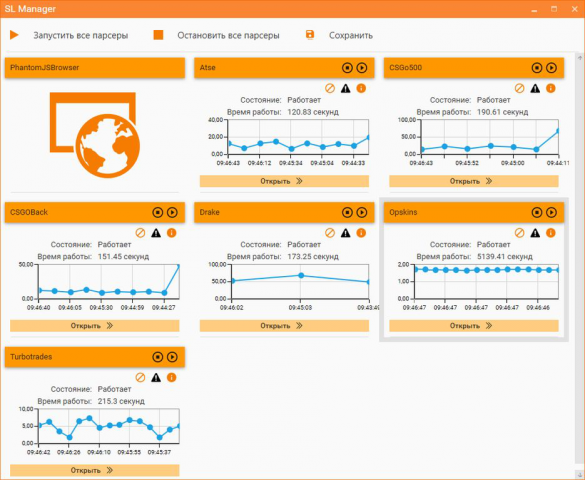Click 'Остановить все парсеры' label
Screen dimensions: 585x480
tap(228, 35)
